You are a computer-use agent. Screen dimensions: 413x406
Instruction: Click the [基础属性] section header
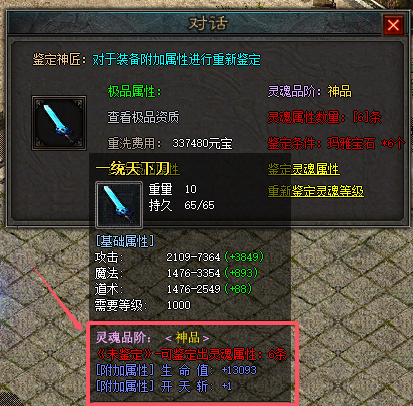[x=125, y=241]
